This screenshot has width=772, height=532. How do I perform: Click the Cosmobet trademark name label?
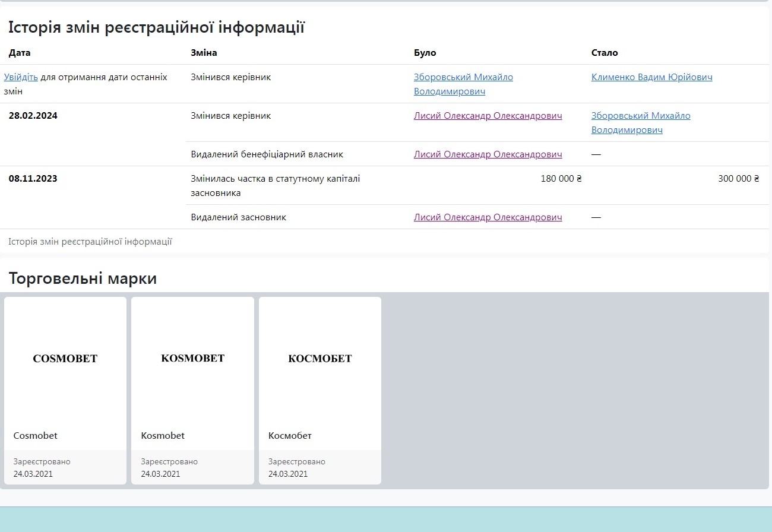tap(36, 436)
